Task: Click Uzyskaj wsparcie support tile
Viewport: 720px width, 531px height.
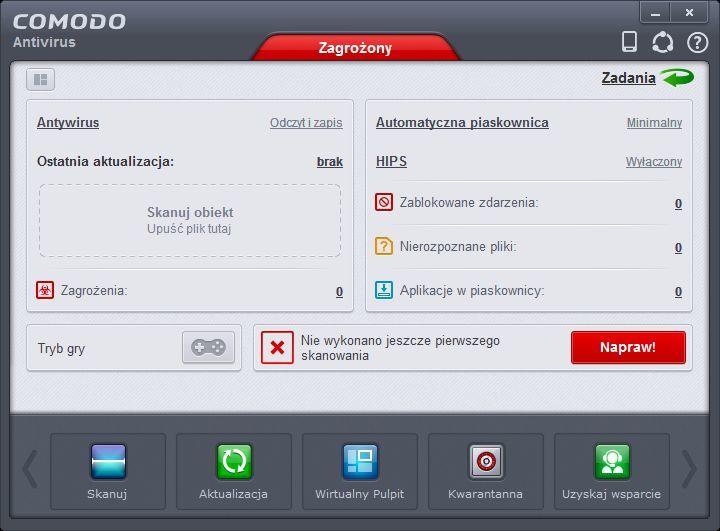Action: tap(612, 471)
